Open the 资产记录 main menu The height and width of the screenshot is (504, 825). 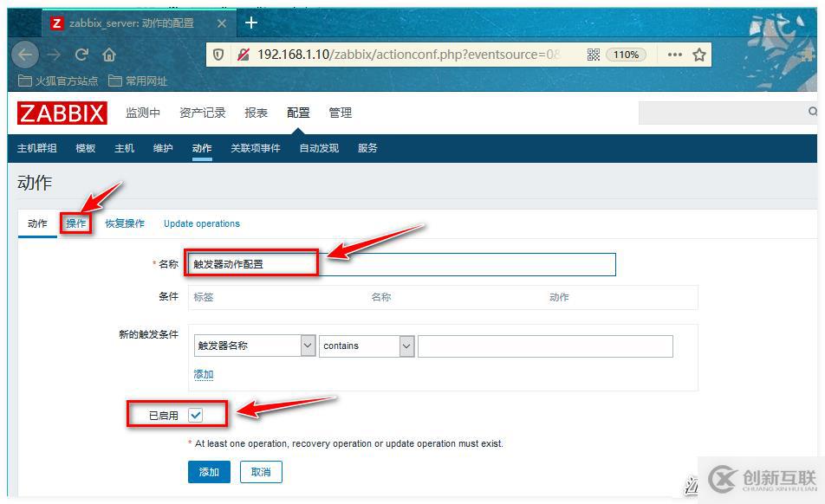point(203,113)
